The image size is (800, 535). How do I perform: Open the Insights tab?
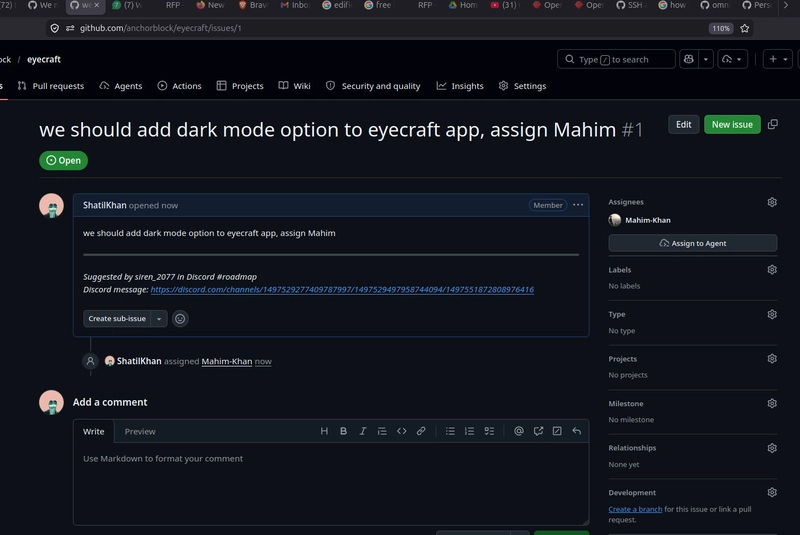460,86
